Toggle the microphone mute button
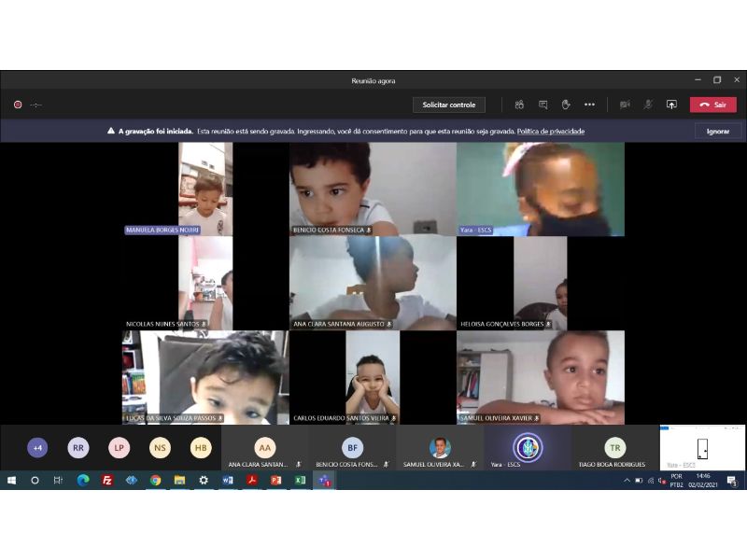 pyautogui.click(x=648, y=105)
